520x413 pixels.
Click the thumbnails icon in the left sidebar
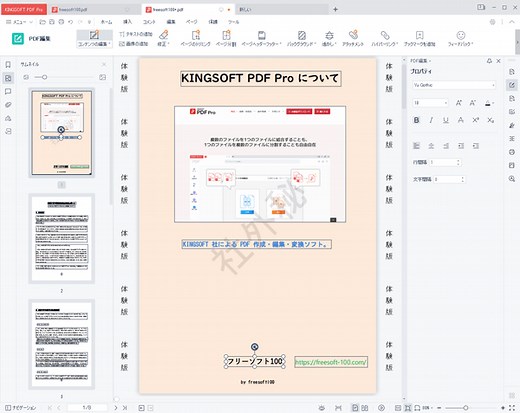[8, 78]
